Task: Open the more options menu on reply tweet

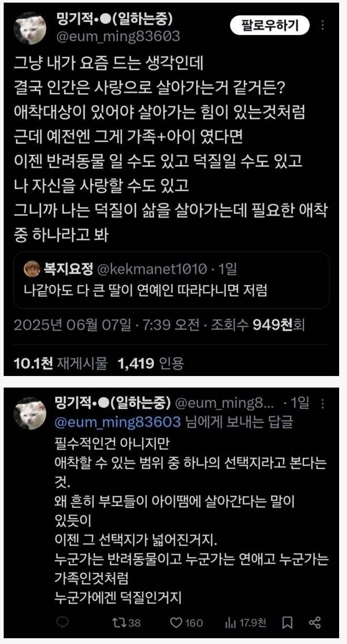Action: click(x=323, y=404)
